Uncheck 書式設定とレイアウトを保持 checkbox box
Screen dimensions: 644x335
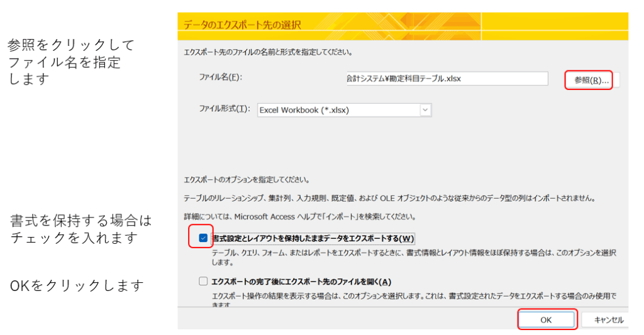[x=203, y=238]
